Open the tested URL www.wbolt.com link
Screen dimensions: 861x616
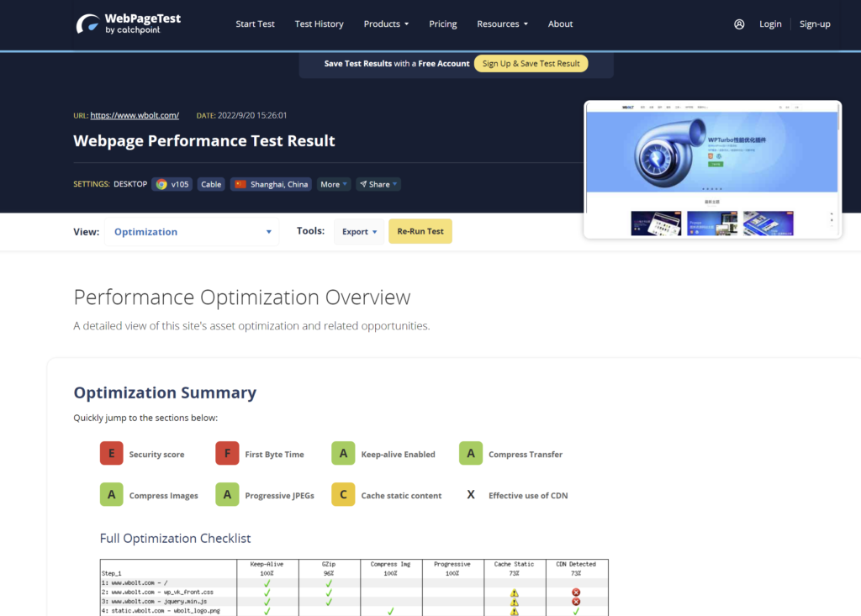click(x=135, y=115)
